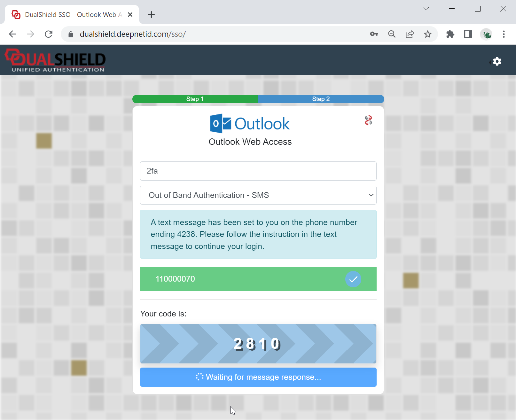Click the username field containing 2fa
The width and height of the screenshot is (516, 420).
pyautogui.click(x=258, y=171)
